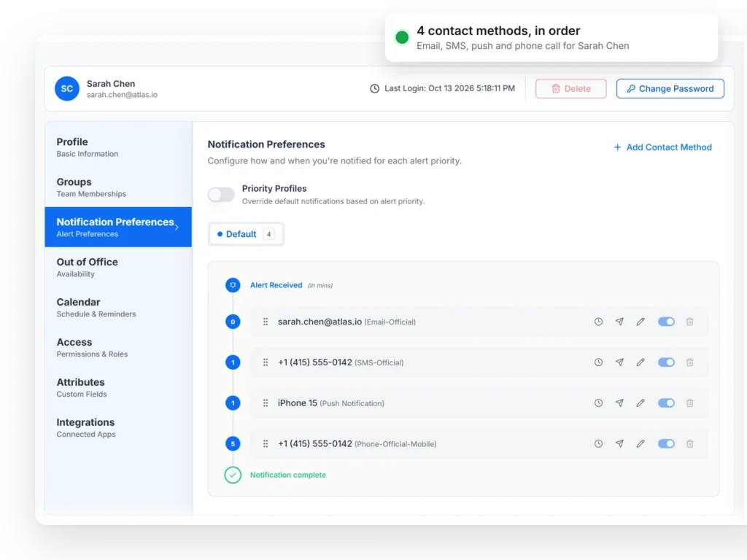Click clock icon on Phone-Official-Mobile row
The image size is (747, 560).
pos(598,444)
